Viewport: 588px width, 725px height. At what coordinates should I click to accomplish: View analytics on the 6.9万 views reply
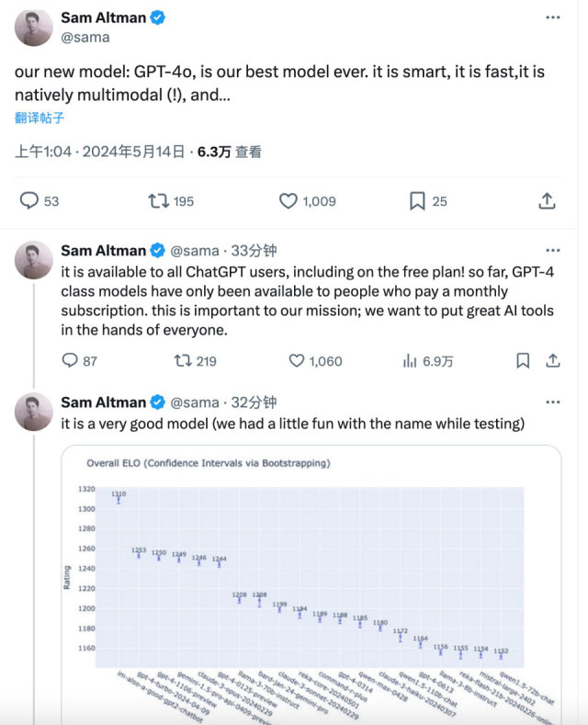[411, 361]
